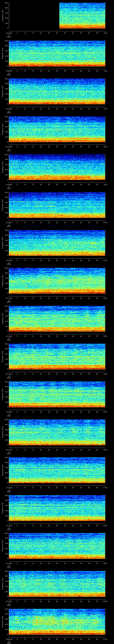Click inside the spectrogram starting at 19:08:00

pos(57,167)
